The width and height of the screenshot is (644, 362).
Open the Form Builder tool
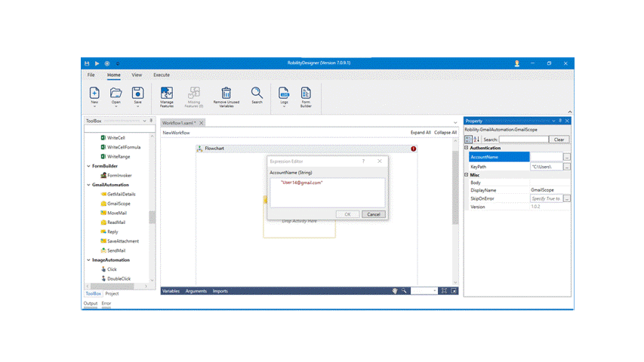pyautogui.click(x=306, y=93)
